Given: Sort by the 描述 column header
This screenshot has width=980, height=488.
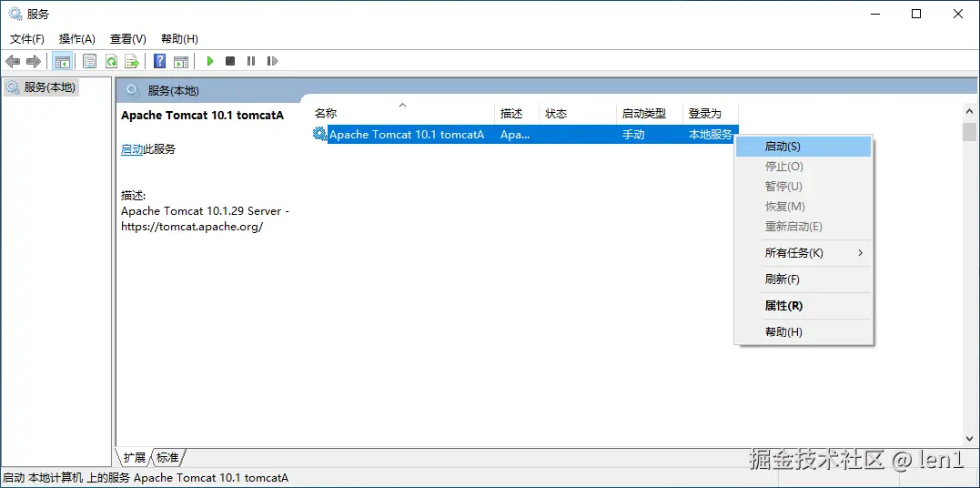Looking at the screenshot, I should click(x=517, y=113).
